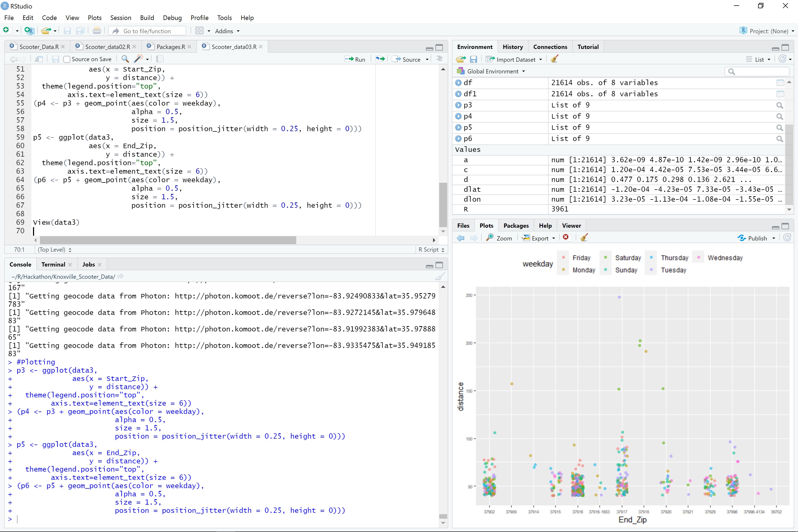The image size is (798, 532).
Task: Click the magnifier Find/Replace icon in the editor
Action: click(x=125, y=59)
